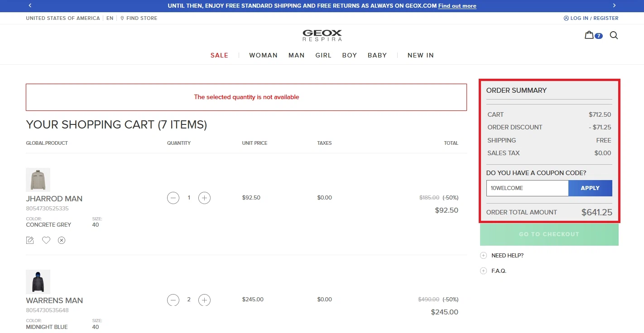Screen dimensions: 644x333
Task: Decrease Jharrod Man quantity
Action: click(x=173, y=198)
